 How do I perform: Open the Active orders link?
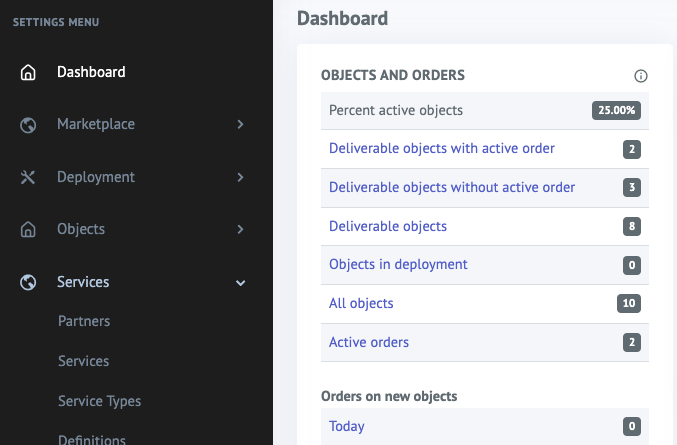tap(369, 342)
